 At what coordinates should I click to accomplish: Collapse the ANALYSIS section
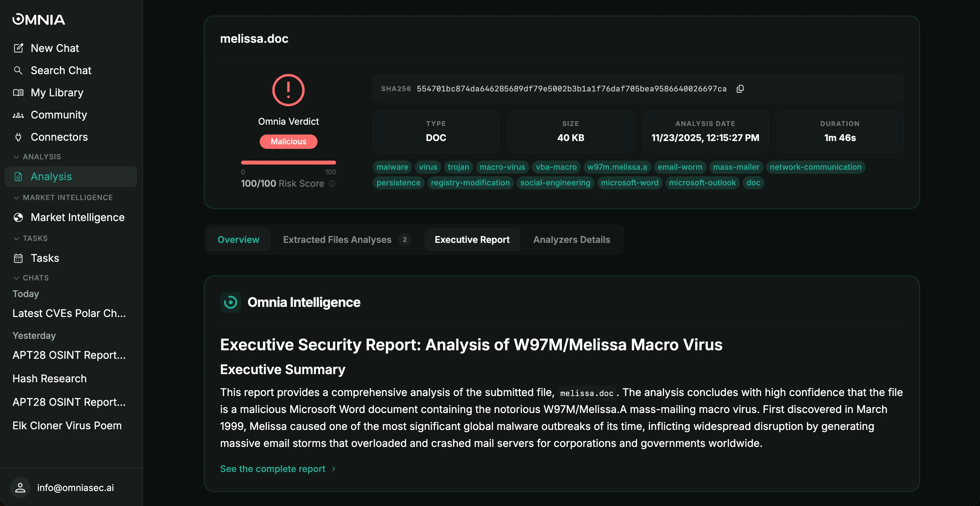[16, 156]
